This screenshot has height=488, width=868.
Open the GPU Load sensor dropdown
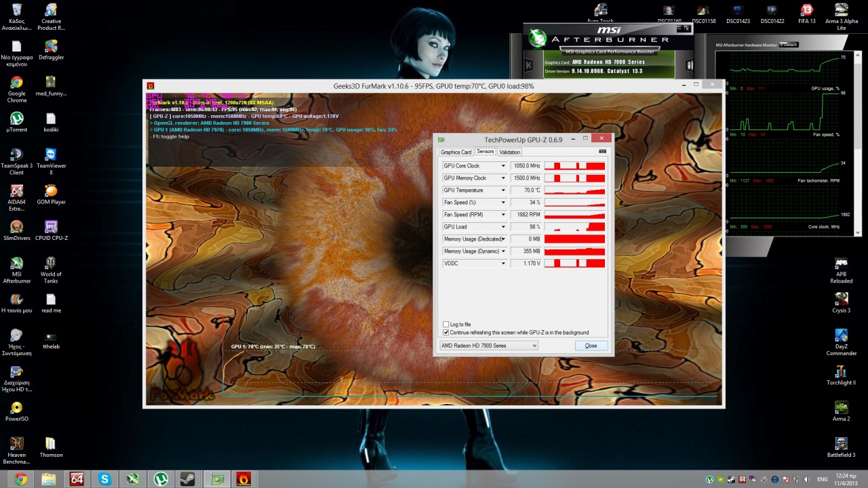click(x=503, y=227)
